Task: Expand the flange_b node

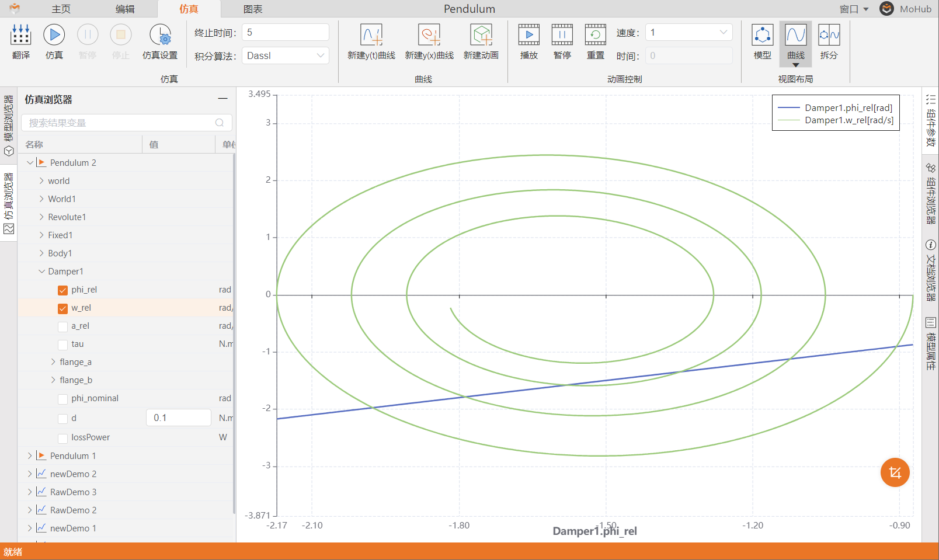Action: pyautogui.click(x=53, y=380)
